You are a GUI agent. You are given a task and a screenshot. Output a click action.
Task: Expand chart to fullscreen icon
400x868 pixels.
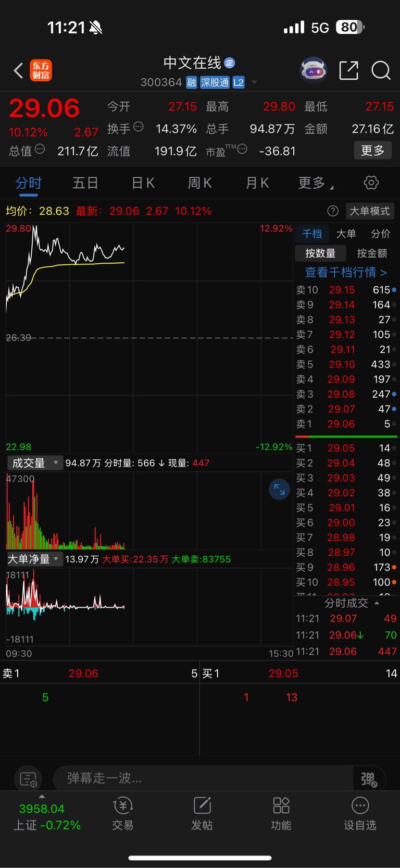point(279,489)
